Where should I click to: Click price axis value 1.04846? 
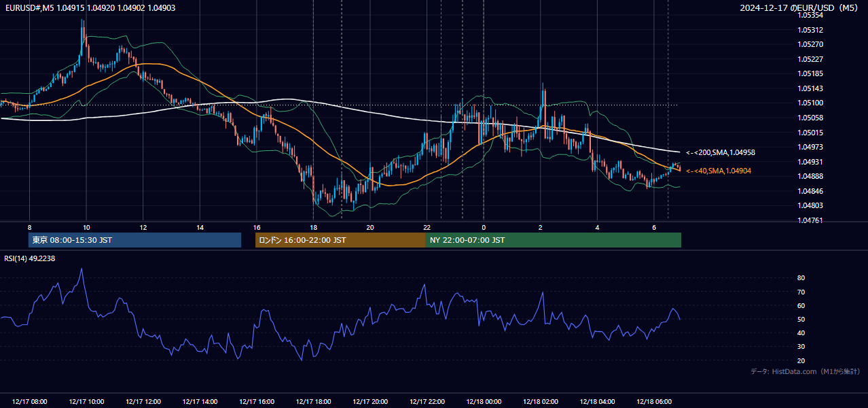coord(810,191)
